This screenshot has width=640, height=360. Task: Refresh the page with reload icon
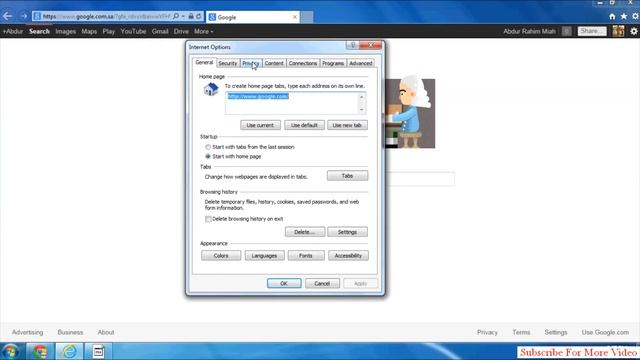[x=199, y=16]
